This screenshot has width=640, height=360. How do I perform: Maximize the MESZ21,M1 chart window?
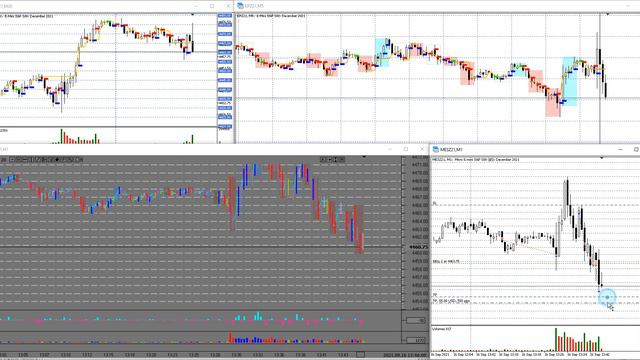(x=636, y=150)
